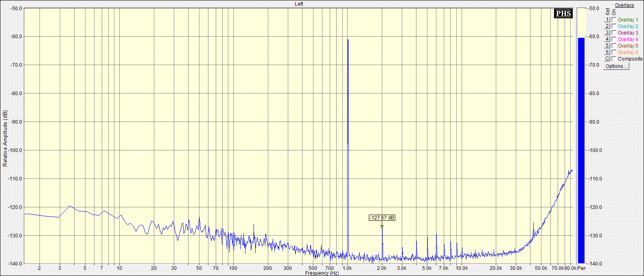Click Set button 6 for overlays

(607, 52)
